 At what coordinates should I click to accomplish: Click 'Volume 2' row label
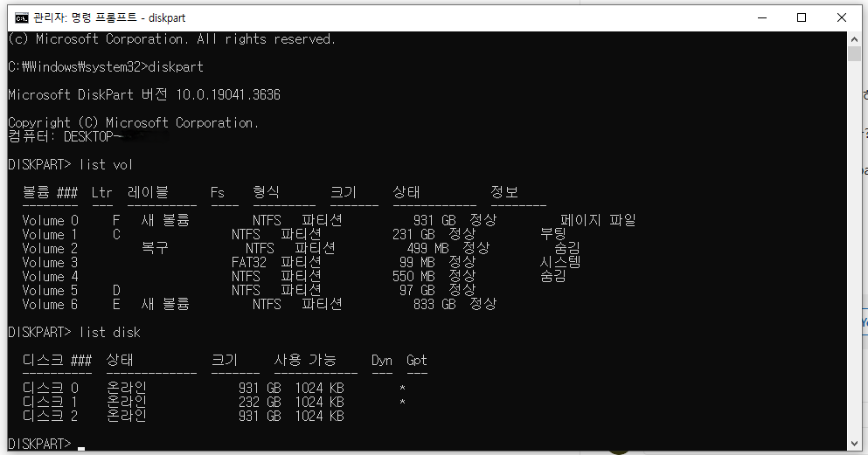[x=50, y=248]
